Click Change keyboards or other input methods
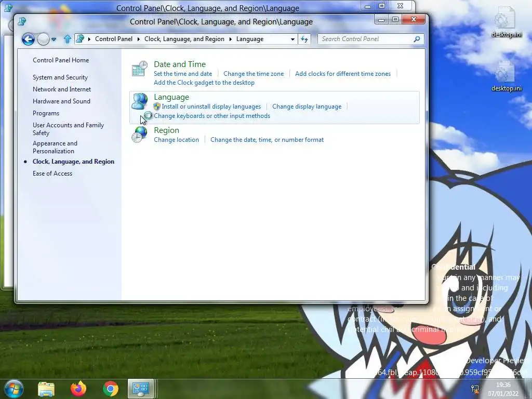The width and height of the screenshot is (532, 399). 212,116
